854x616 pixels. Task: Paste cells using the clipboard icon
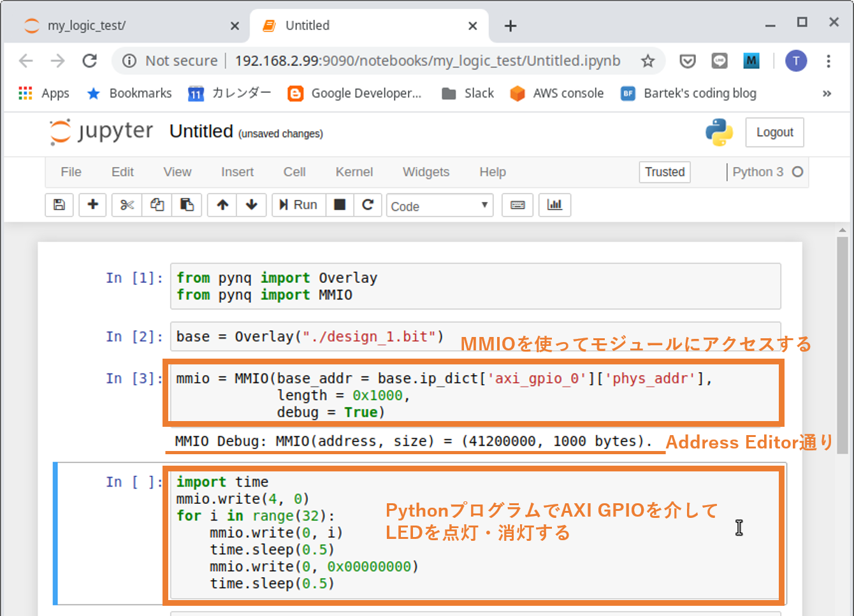point(187,204)
